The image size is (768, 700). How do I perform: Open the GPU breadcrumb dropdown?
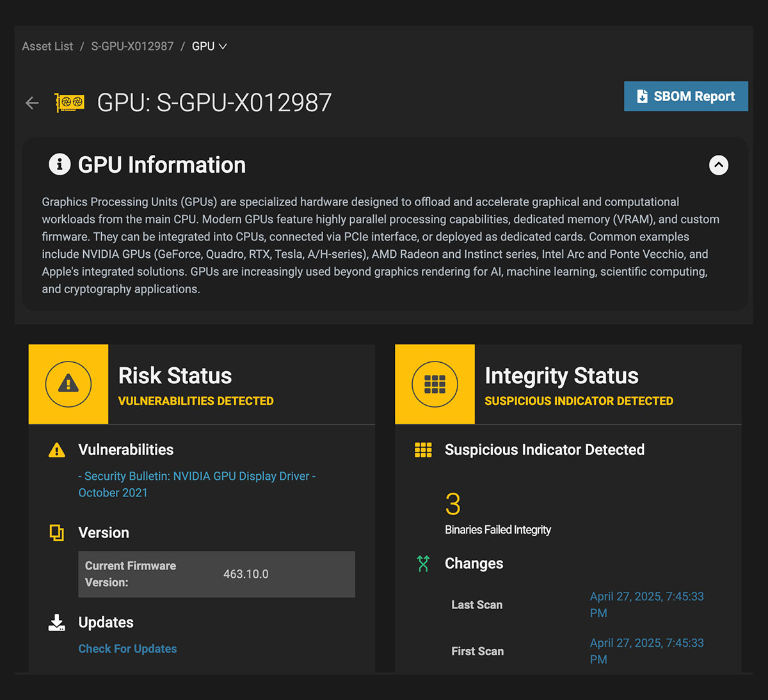click(209, 46)
